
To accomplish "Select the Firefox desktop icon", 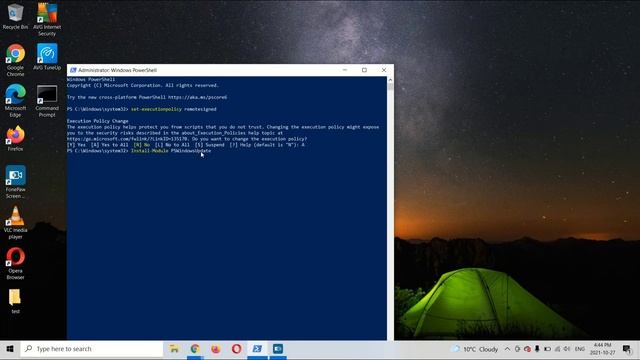I will pyautogui.click(x=15, y=139).
